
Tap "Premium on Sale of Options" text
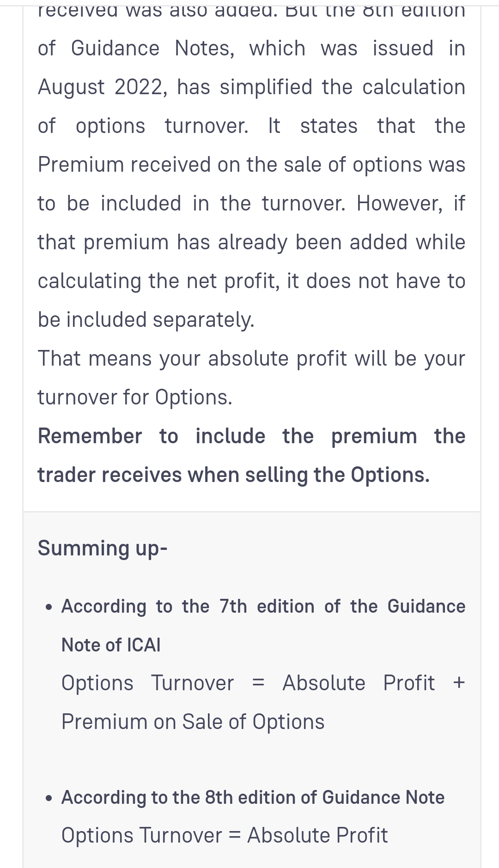(x=193, y=722)
